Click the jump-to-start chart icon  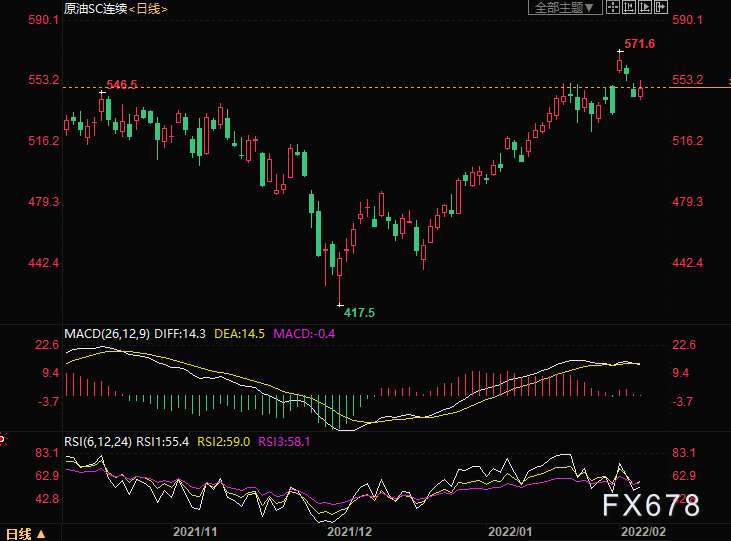(x=629, y=7)
